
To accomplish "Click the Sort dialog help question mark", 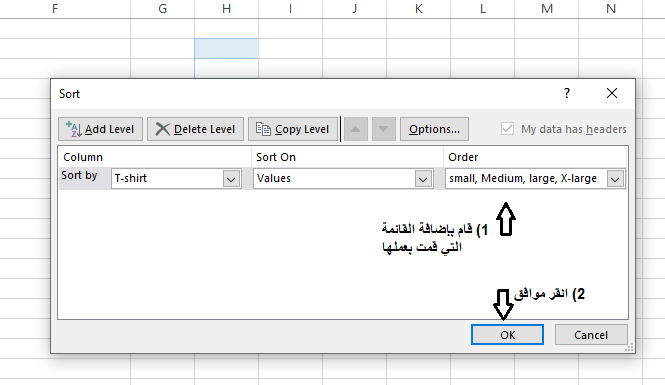I will (x=567, y=93).
